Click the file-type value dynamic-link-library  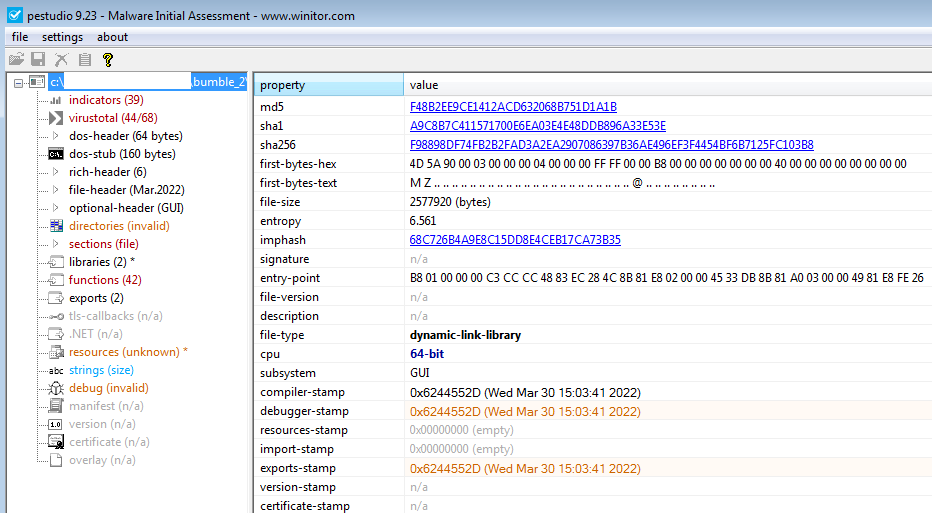pyautogui.click(x=465, y=335)
